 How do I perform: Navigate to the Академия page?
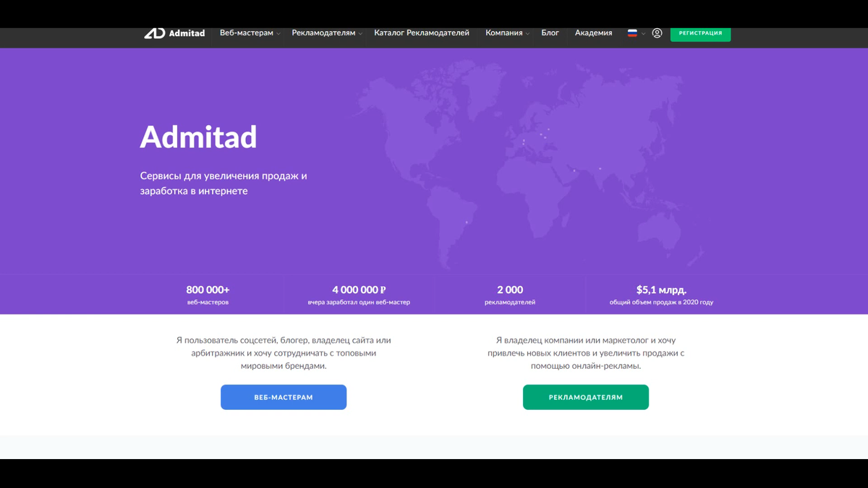click(x=593, y=33)
